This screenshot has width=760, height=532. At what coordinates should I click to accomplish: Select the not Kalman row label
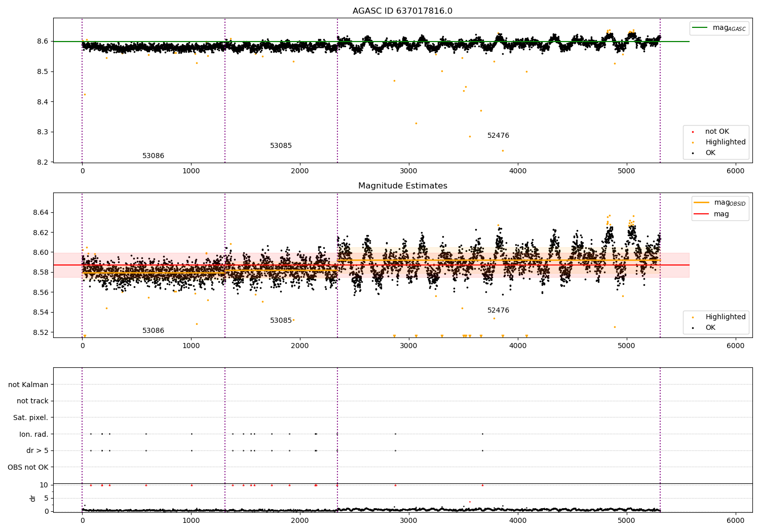point(28,385)
